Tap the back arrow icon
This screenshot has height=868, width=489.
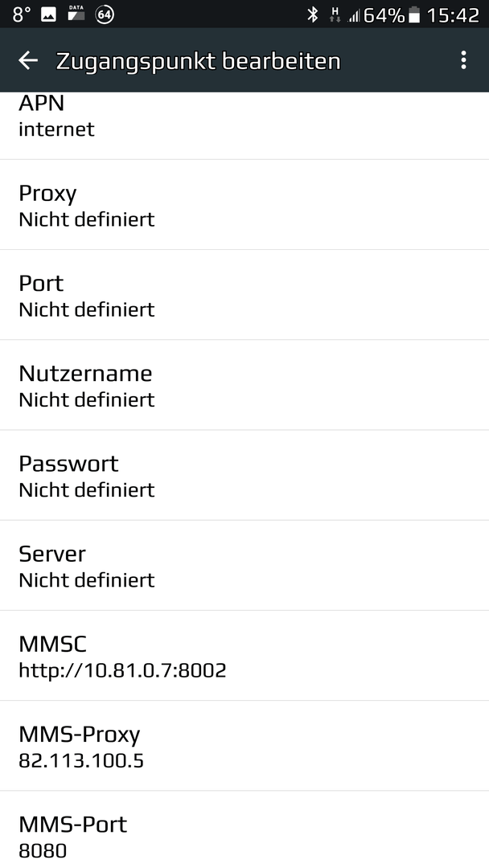[28, 60]
